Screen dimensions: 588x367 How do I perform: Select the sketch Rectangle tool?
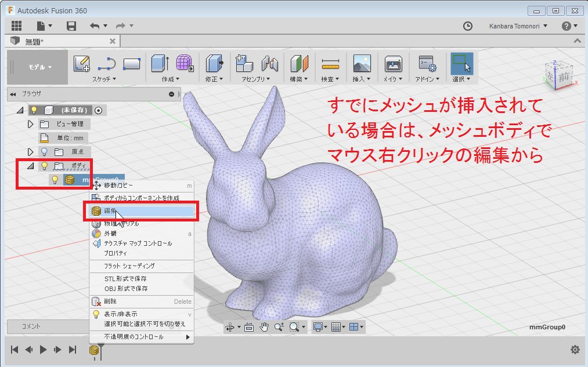tap(132, 64)
